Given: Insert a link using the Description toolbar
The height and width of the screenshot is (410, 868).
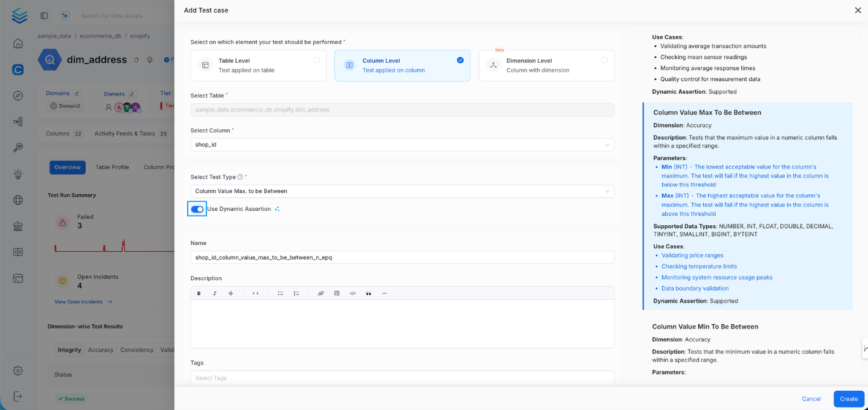Looking at the screenshot, I should (321, 293).
